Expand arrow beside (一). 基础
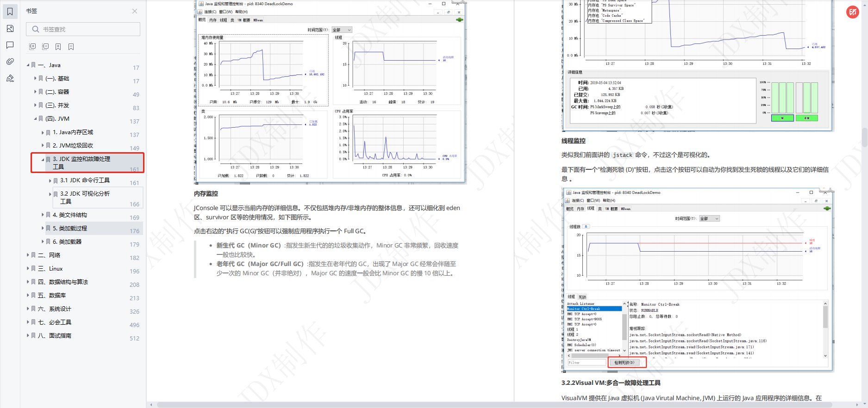Viewport: 868px width, 408px height. [x=35, y=79]
